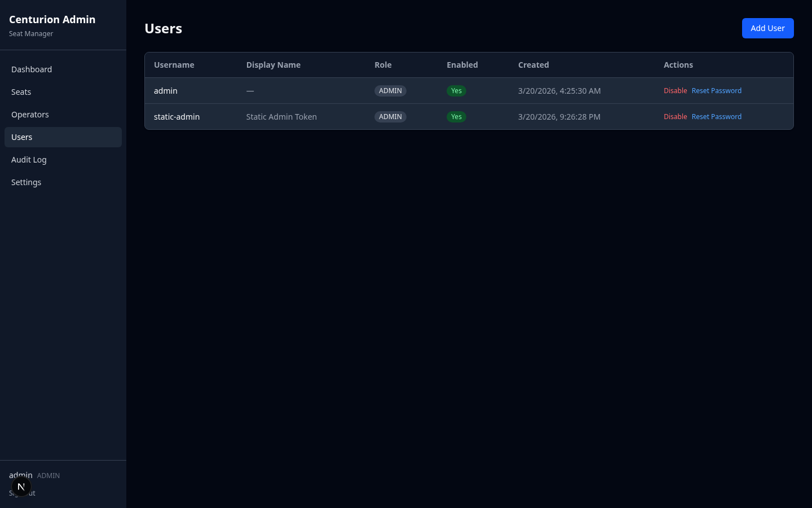Screen dimensions: 812x508
Task: Click the Add User button
Action: click(767, 28)
